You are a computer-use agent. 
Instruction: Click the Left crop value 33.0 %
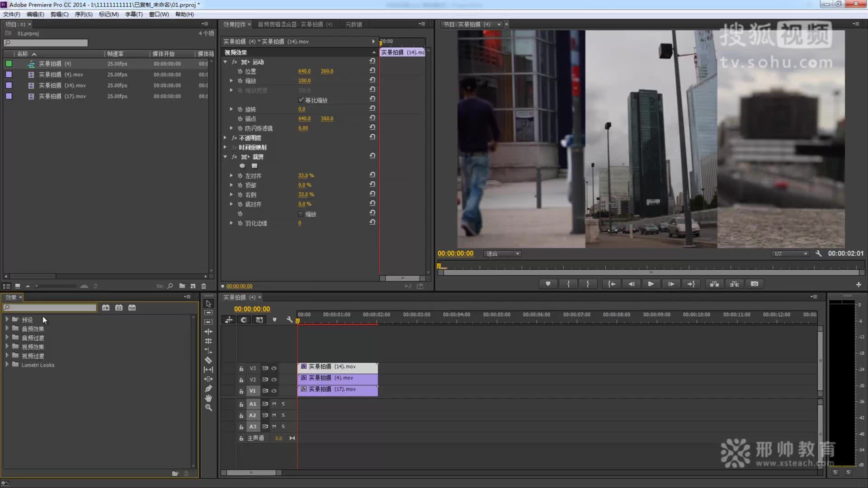tap(306, 175)
